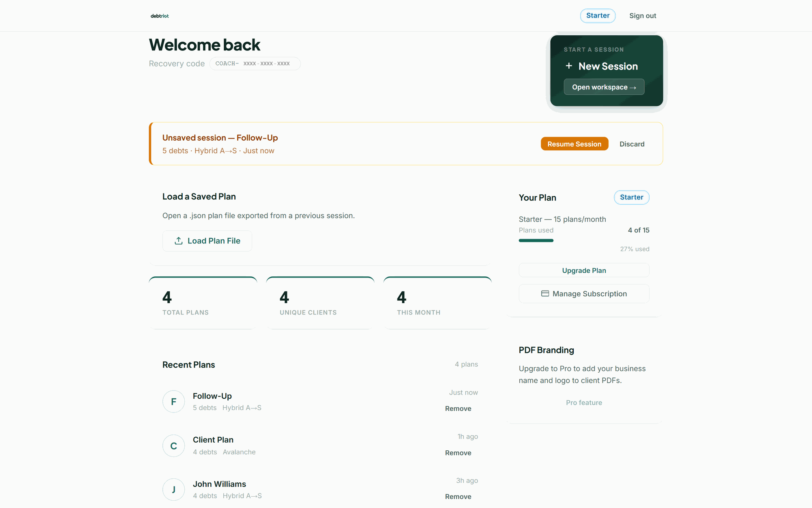Click the debtriot logo
This screenshot has height=508, width=812.
(x=159, y=16)
